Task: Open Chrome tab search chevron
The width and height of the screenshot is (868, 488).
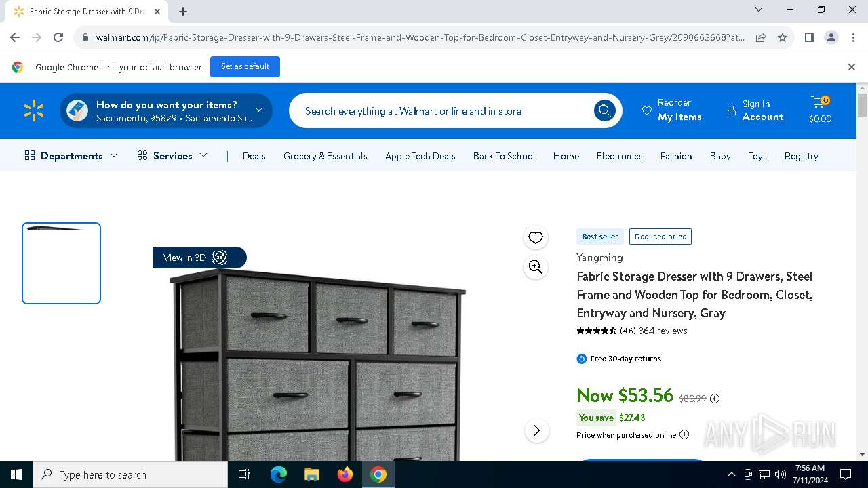Action: [x=759, y=9]
